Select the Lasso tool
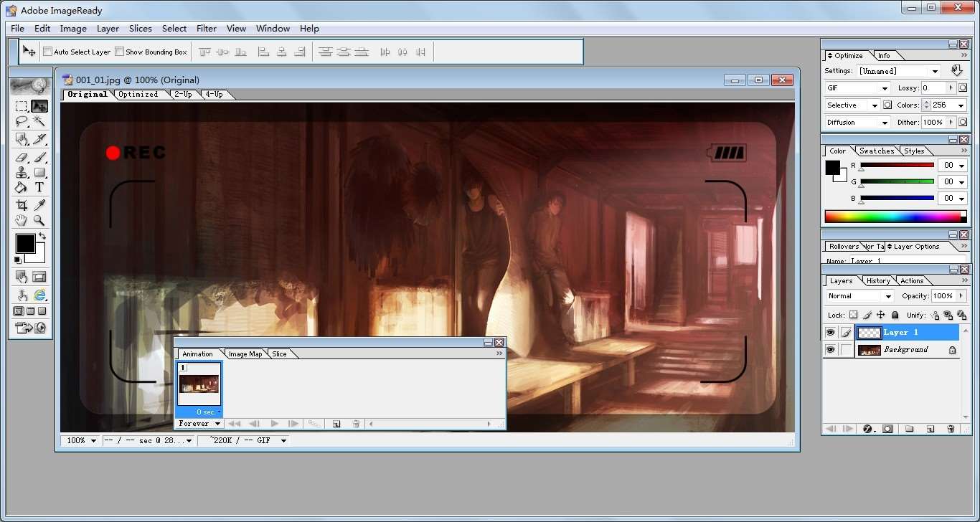The height and width of the screenshot is (522, 980). click(x=22, y=122)
